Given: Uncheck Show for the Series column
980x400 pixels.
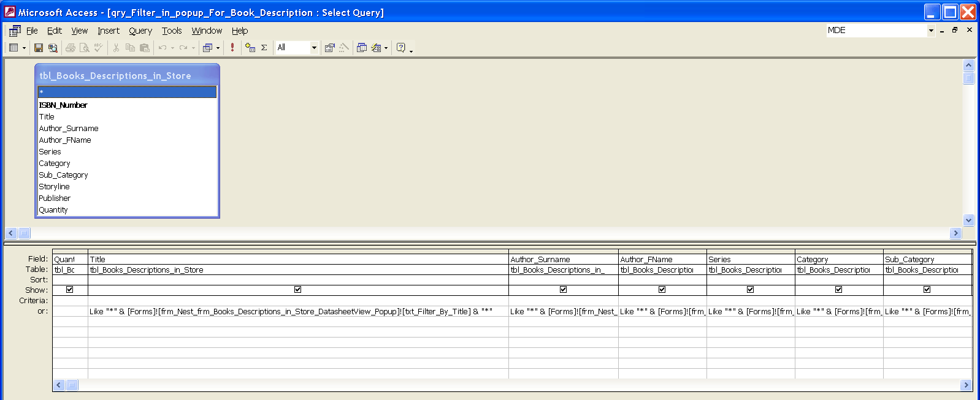Looking at the screenshot, I should point(750,290).
